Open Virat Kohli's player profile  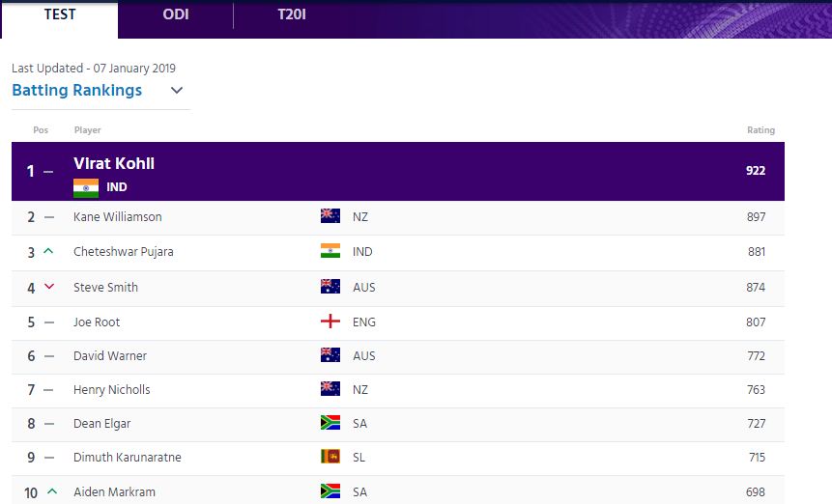coord(114,163)
